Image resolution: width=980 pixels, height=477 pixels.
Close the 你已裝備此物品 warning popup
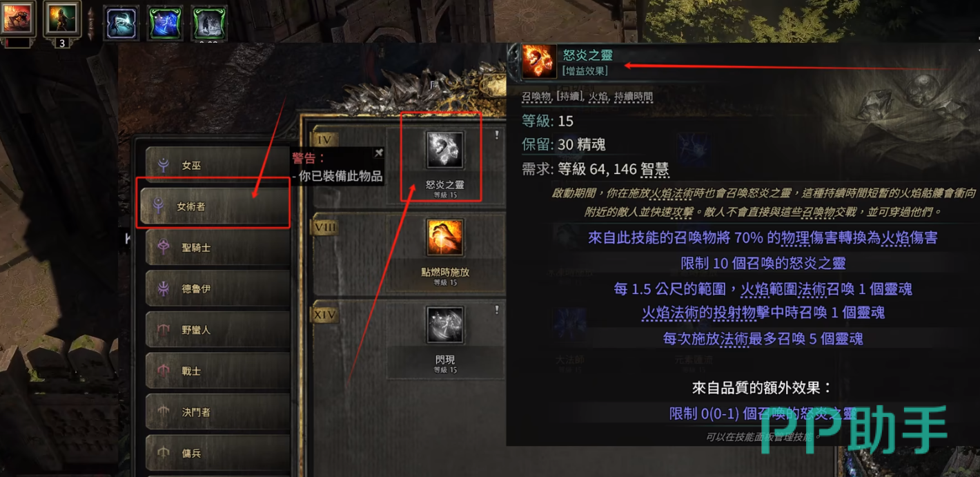click(x=378, y=153)
